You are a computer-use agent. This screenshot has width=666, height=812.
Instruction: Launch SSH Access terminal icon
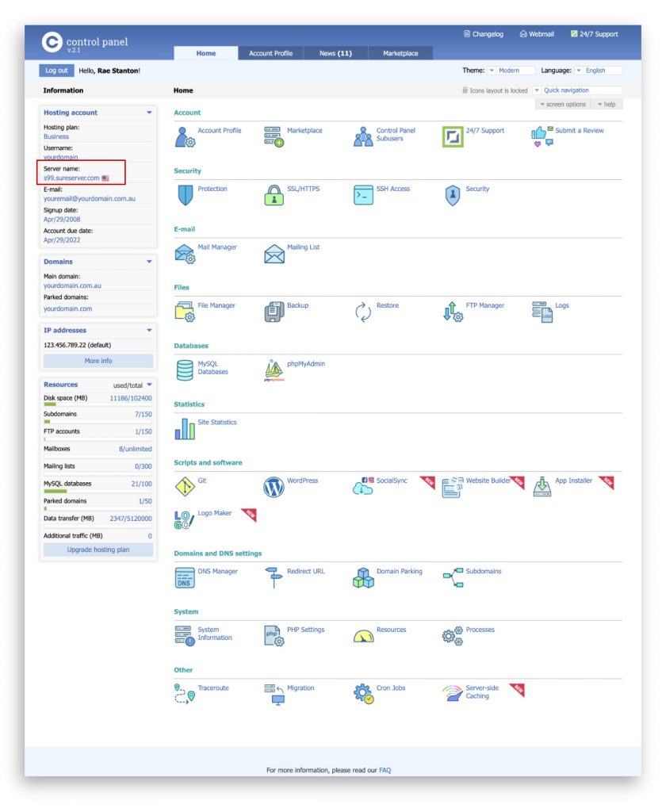(364, 195)
